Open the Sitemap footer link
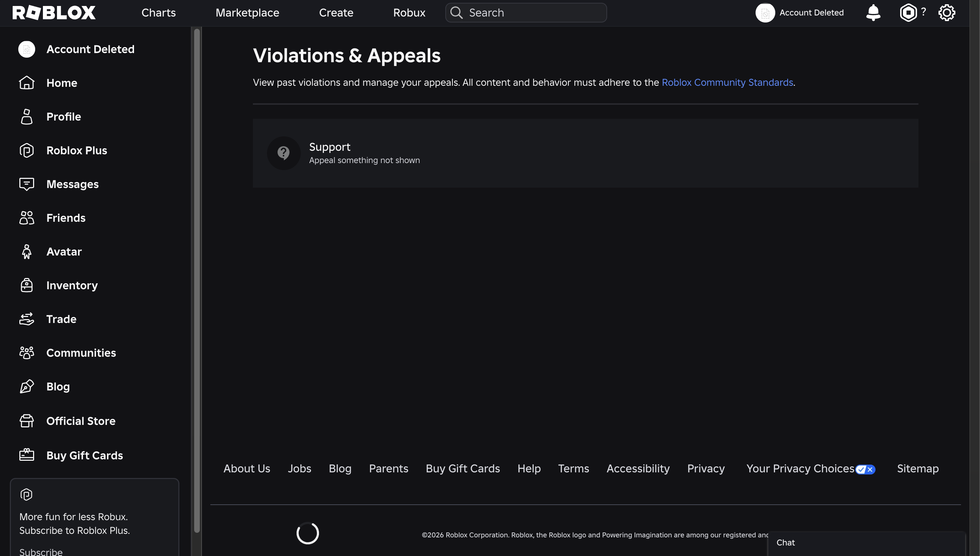 (x=918, y=468)
